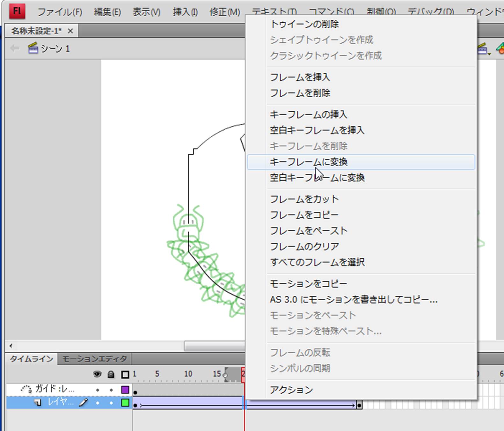Click the pencil icon on selected layer

click(x=84, y=403)
